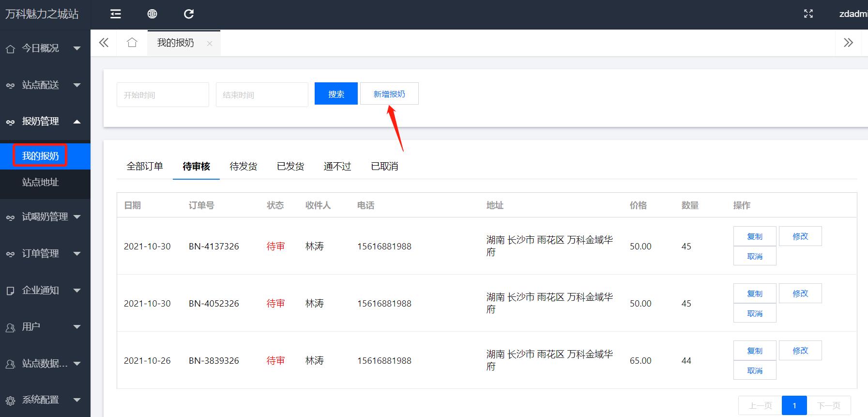Click the blue 搜索 button
The width and height of the screenshot is (868, 417).
336,94
